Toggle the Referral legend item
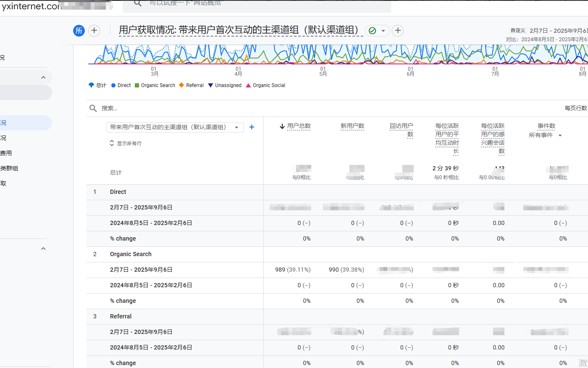 192,85
